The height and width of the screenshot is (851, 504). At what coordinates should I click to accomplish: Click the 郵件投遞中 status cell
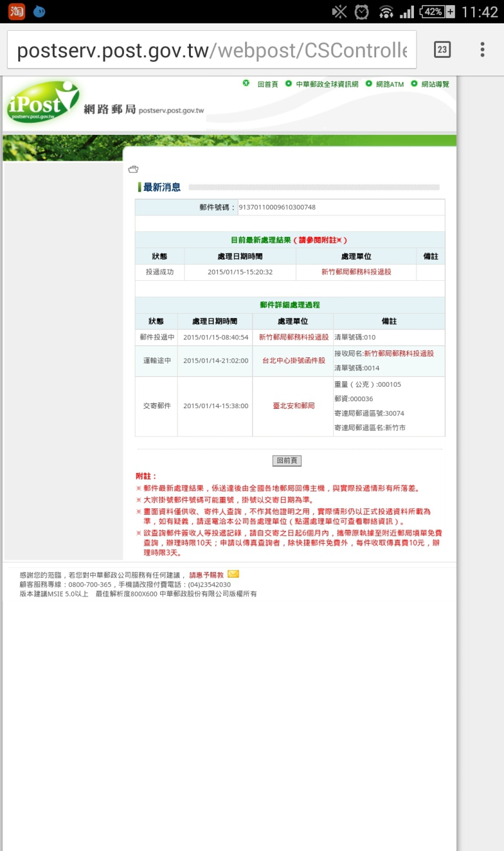click(156, 337)
